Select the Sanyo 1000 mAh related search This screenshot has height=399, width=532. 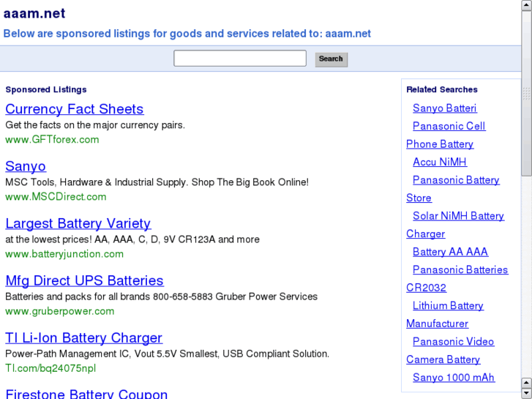pos(454,378)
